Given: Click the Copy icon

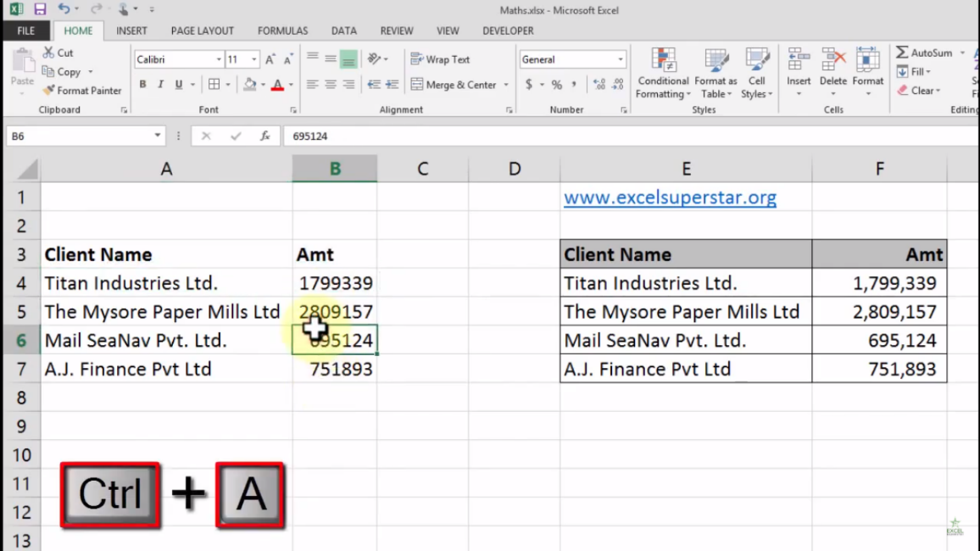Looking at the screenshot, I should coord(49,71).
